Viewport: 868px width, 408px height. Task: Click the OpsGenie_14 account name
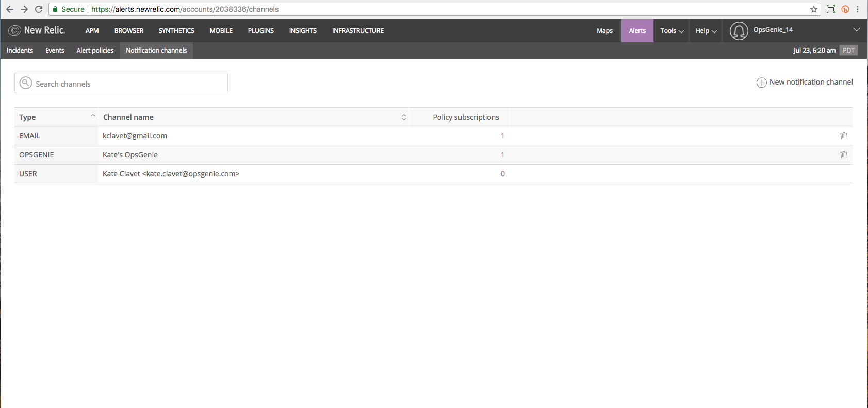point(773,30)
